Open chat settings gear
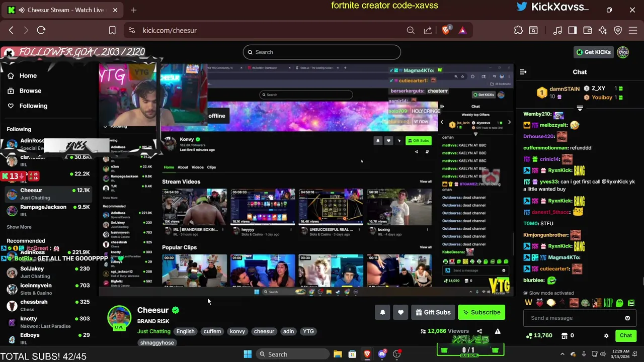 pos(606,335)
